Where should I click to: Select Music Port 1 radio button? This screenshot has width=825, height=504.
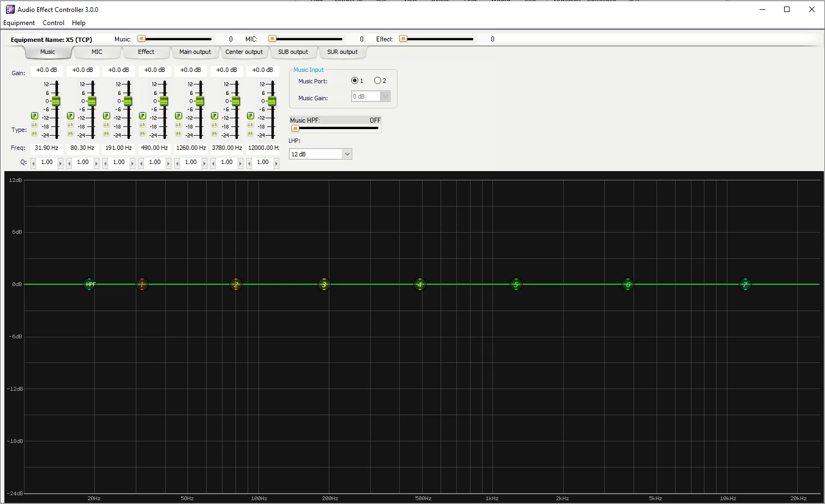click(355, 81)
